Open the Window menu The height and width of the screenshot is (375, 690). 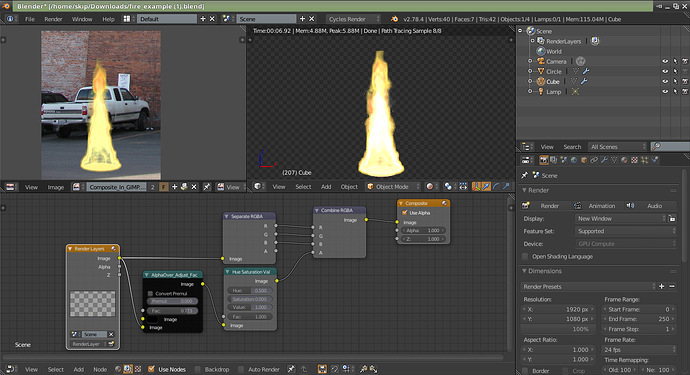82,19
